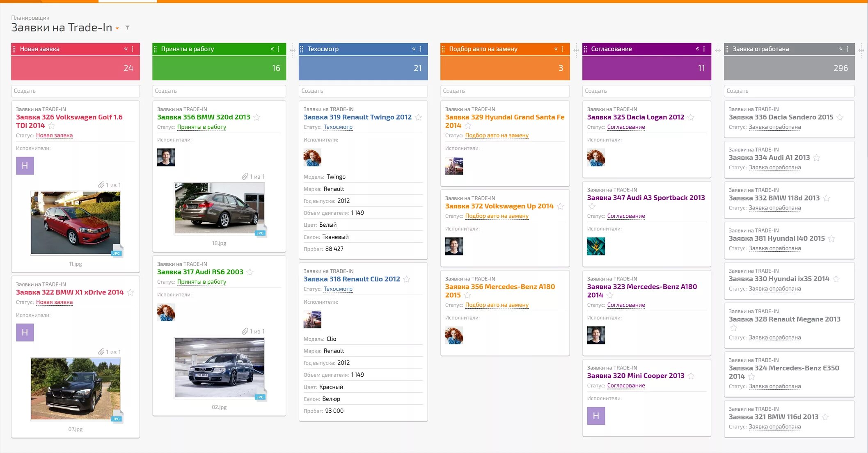This screenshot has height=453, width=868.
Task: Open the Заявка отработана column three-dot menu
Action: point(847,49)
